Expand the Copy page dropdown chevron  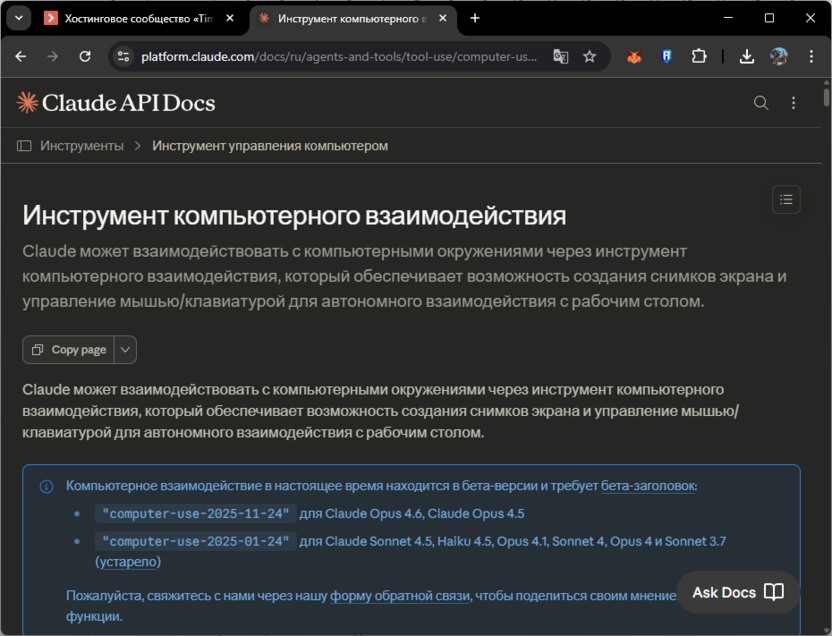125,349
